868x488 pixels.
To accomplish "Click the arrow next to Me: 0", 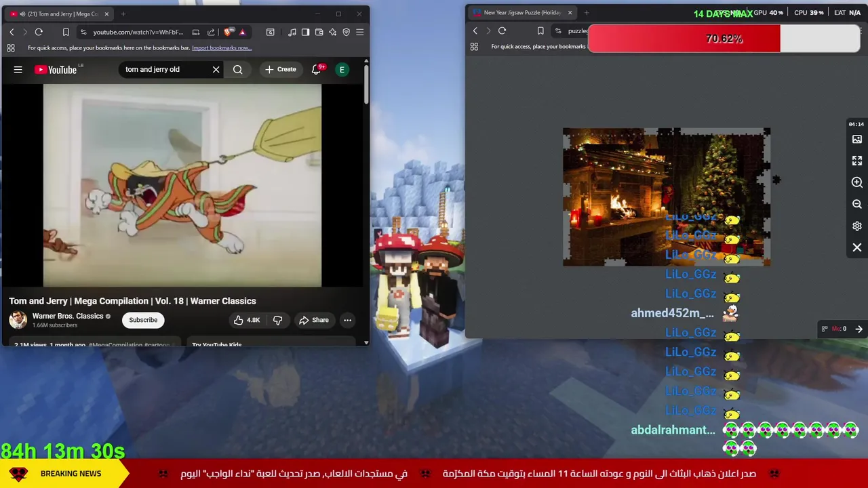I will 859,329.
